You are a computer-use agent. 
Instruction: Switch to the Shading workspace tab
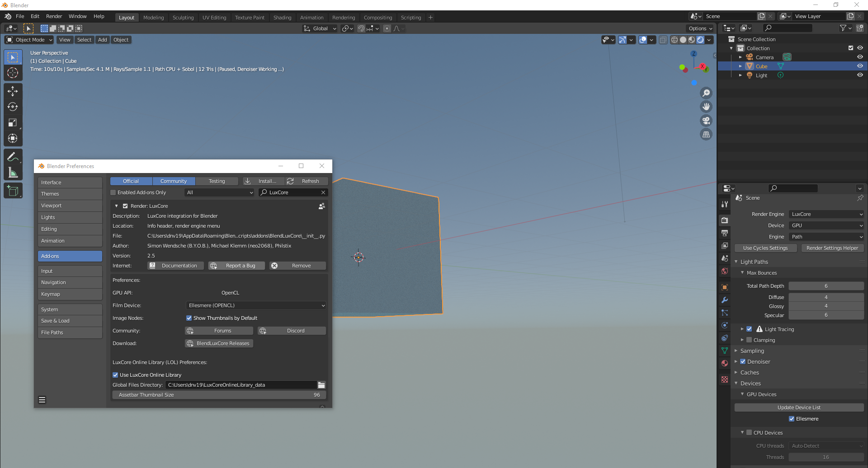[282, 18]
